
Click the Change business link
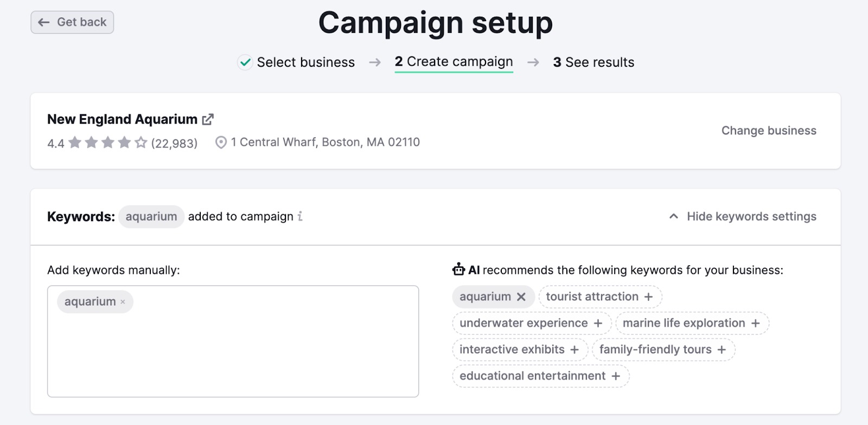pyautogui.click(x=769, y=131)
